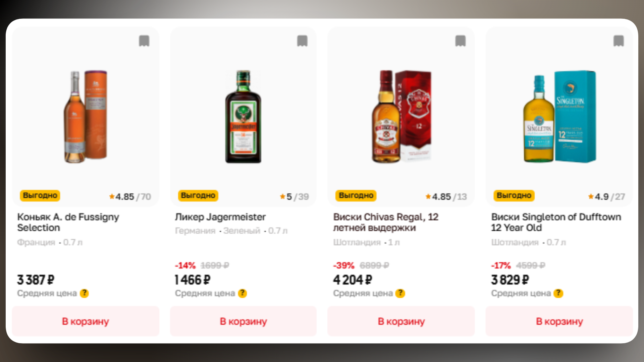Select the Выгодно badge on Singleton card
This screenshot has height=362, width=644.
click(514, 195)
